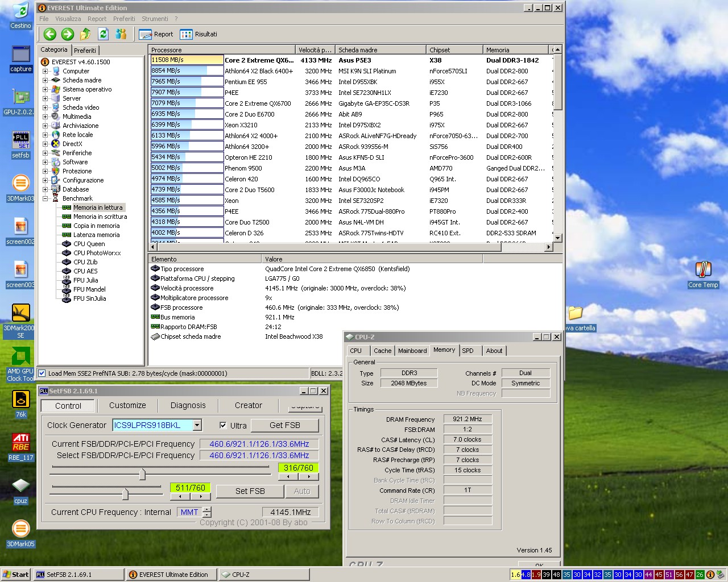This screenshot has height=582, width=728.
Task: Click the green back arrow in EVEREST toolbar
Action: [x=50, y=34]
